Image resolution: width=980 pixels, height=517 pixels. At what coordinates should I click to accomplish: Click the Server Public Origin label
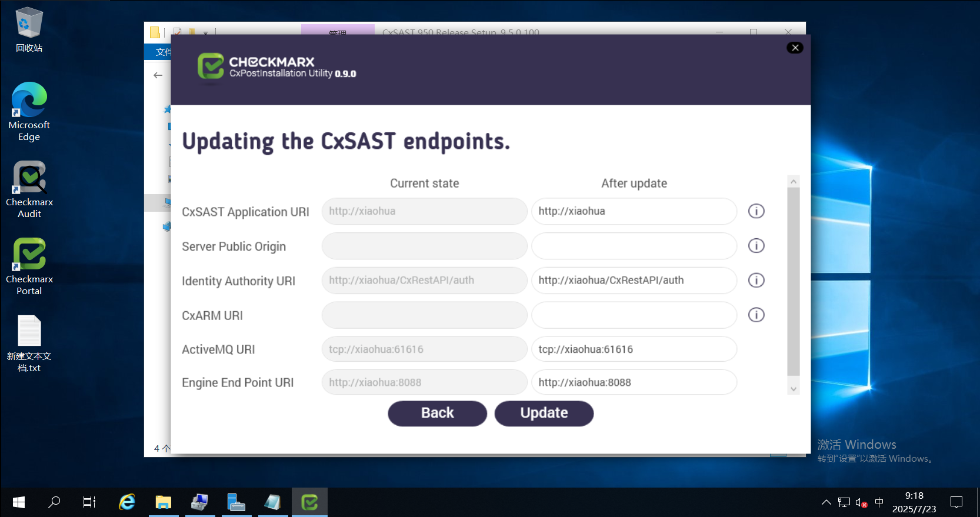click(x=234, y=246)
